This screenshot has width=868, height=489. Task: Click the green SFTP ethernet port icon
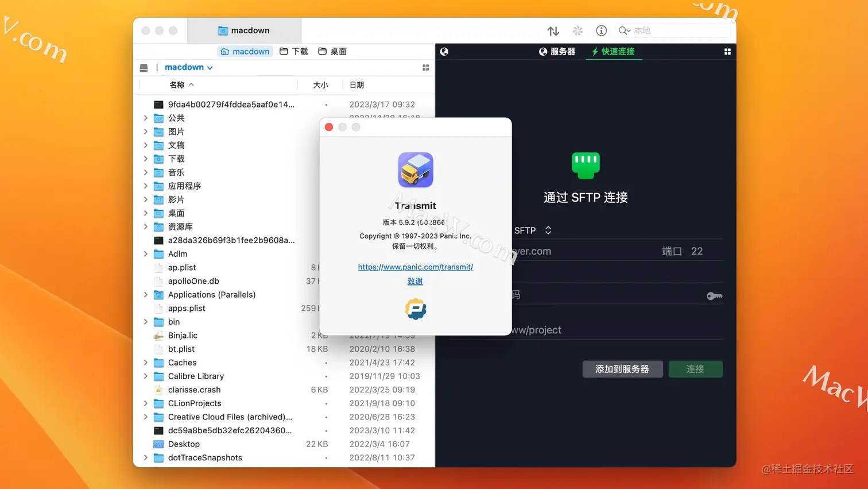[x=586, y=165]
